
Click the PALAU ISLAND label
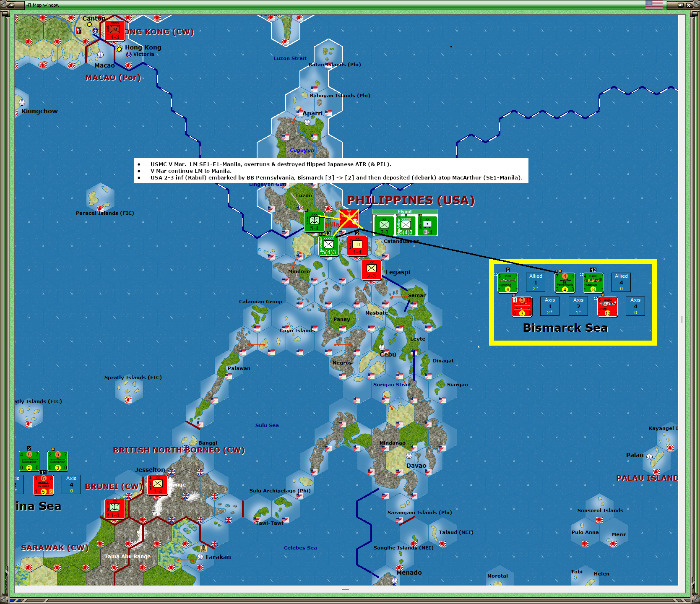pyautogui.click(x=647, y=478)
